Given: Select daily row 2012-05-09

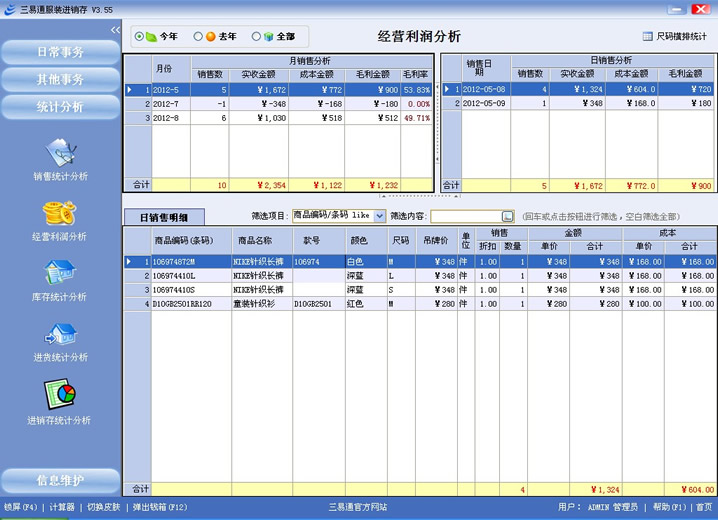Looking at the screenshot, I should pos(578,103).
